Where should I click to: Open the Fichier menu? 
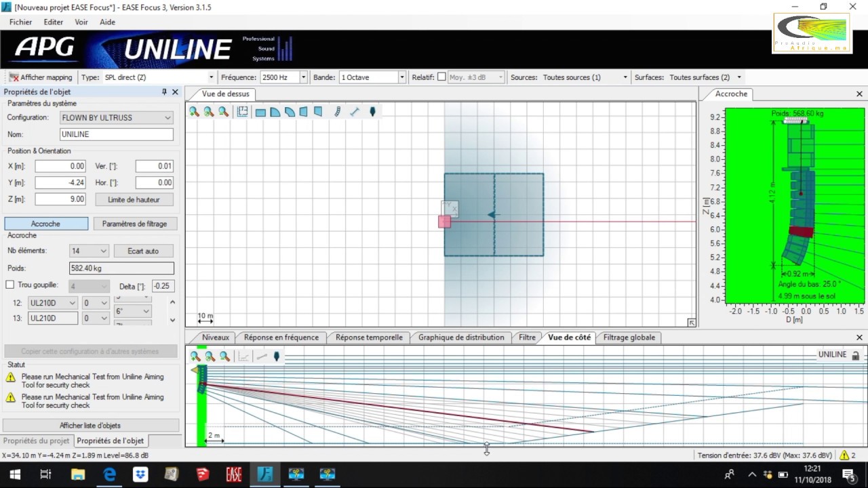pos(20,22)
